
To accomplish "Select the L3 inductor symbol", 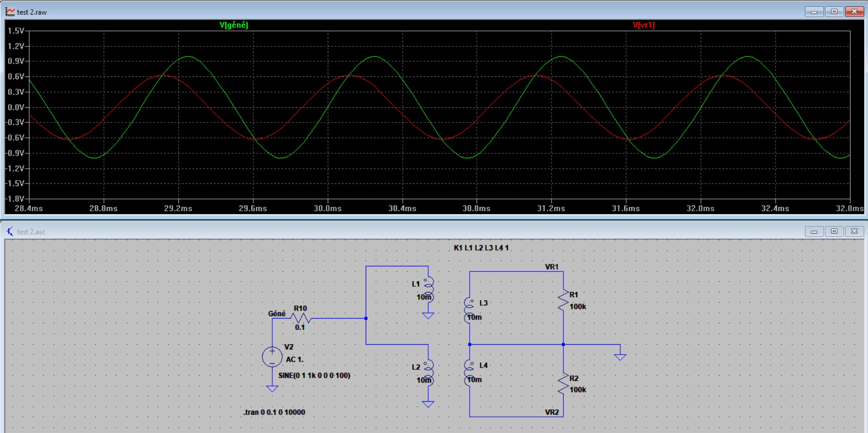I will point(469,311).
